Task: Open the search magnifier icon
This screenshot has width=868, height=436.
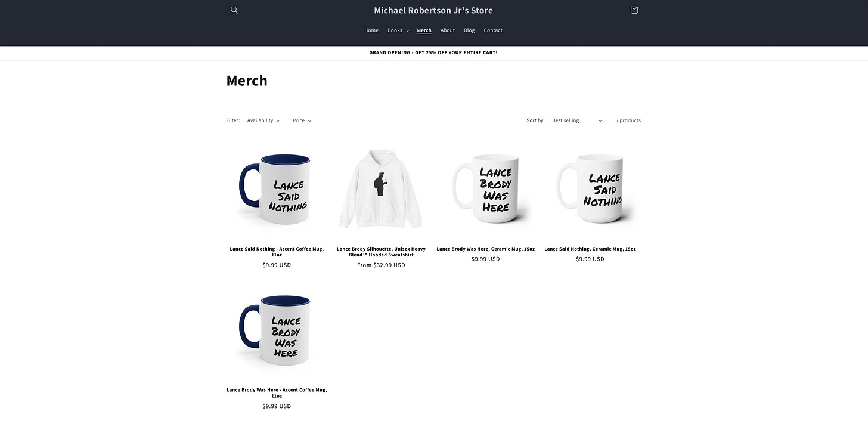Action: 234,10
